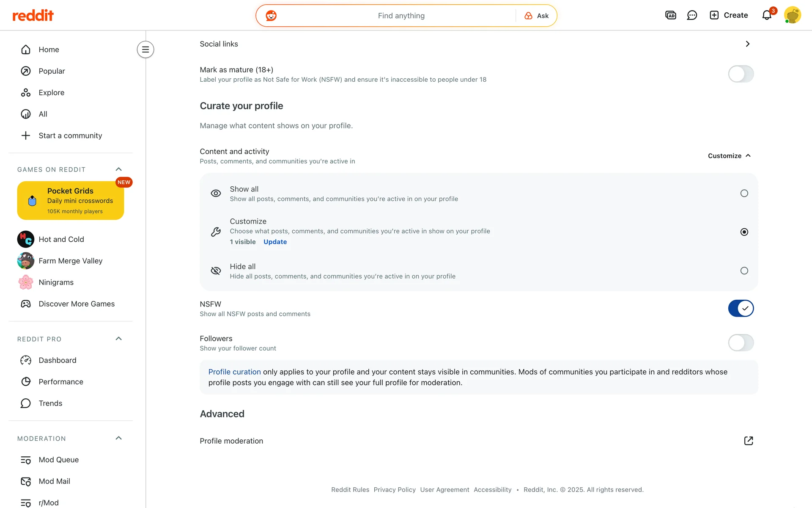Open the notifications bell

pyautogui.click(x=767, y=16)
